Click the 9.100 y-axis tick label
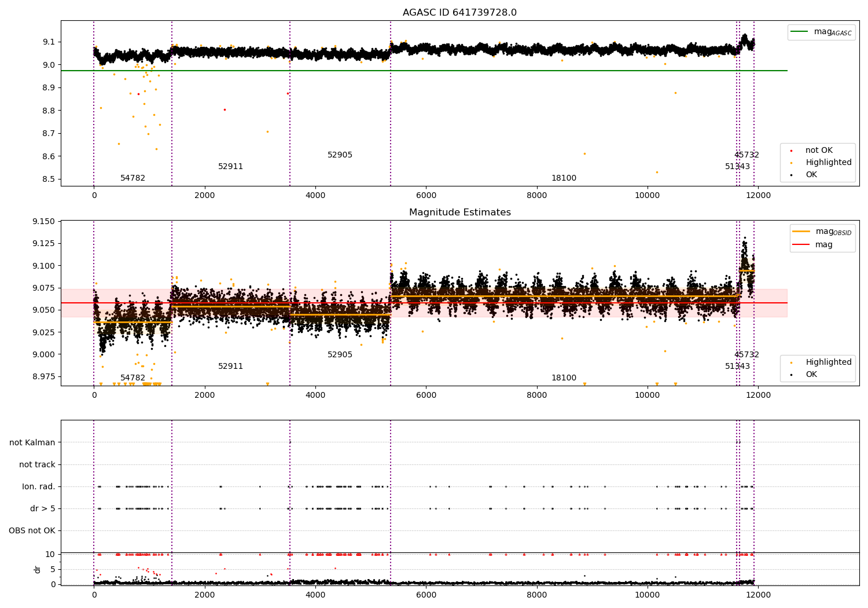 tap(44, 266)
